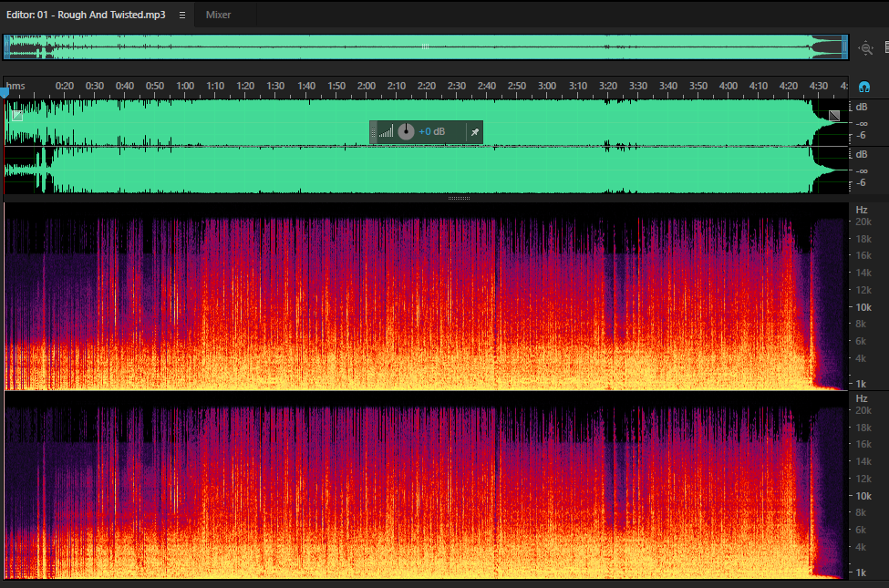Click the HUD grip handle
Viewport: 889px width, 588px height.
(373, 132)
